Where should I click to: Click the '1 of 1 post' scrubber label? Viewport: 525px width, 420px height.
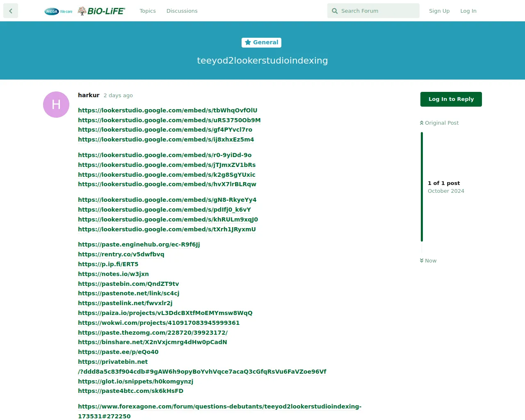[x=444, y=183]
